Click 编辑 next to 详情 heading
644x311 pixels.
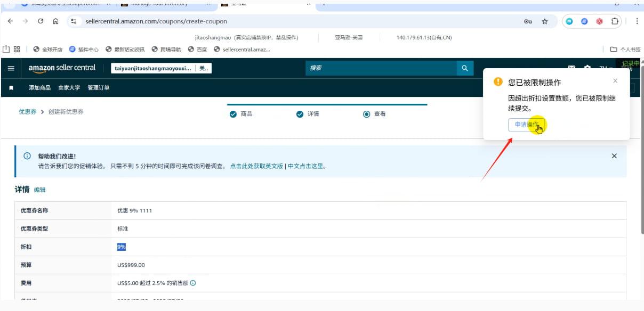tap(40, 190)
